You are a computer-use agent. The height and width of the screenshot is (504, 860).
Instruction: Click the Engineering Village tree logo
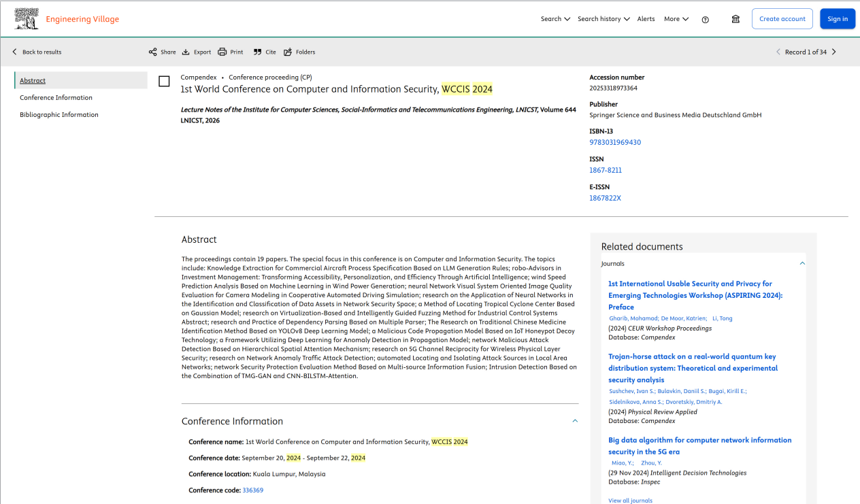coord(27,19)
